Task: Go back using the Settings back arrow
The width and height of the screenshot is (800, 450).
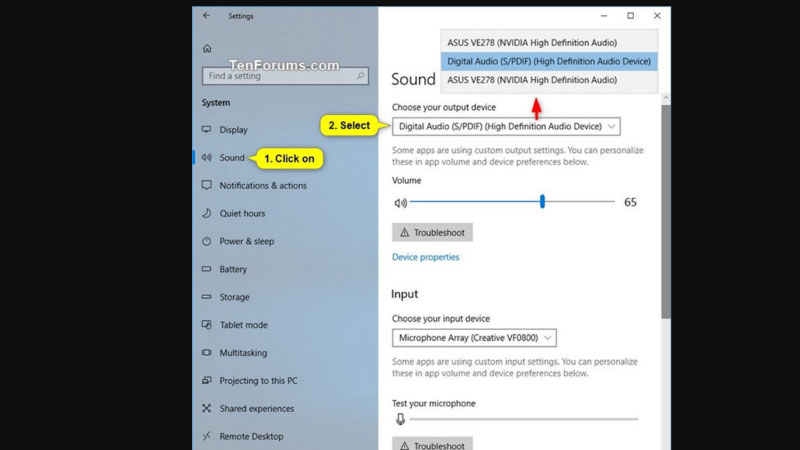Action: (x=206, y=16)
